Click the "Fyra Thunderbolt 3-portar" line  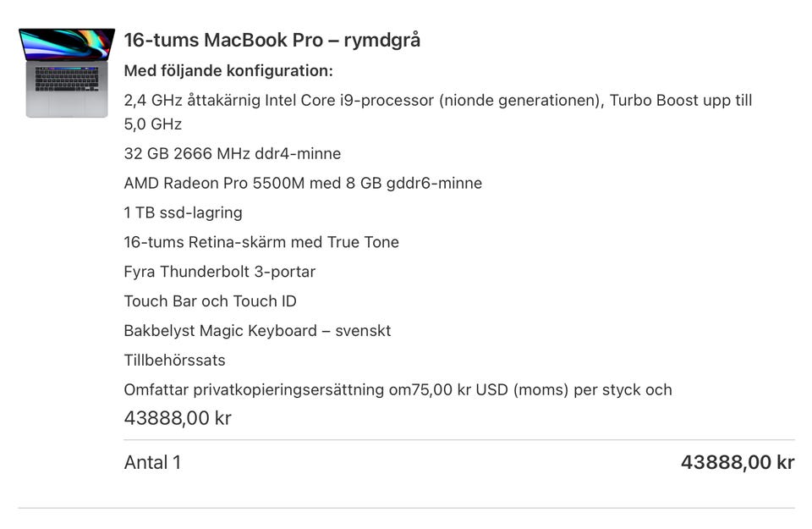(219, 272)
